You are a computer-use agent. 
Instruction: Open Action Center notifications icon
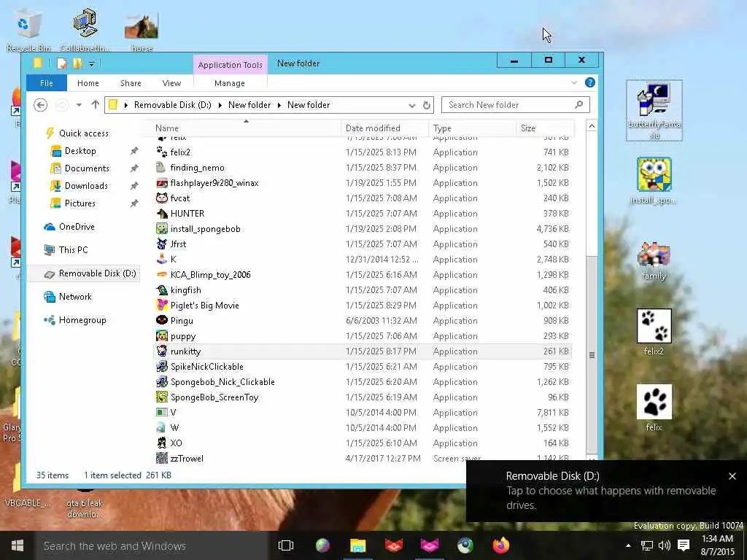coord(683,545)
